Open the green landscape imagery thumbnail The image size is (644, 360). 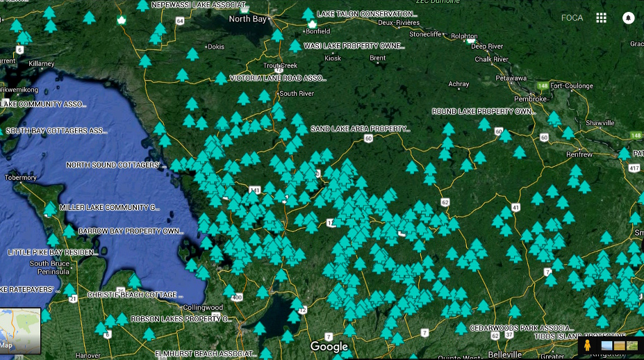(x=632, y=345)
